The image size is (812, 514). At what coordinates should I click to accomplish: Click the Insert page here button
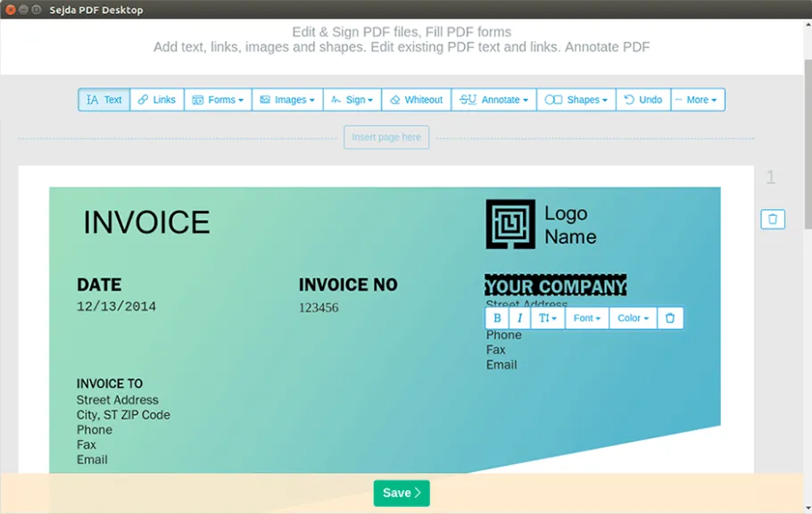tap(386, 137)
